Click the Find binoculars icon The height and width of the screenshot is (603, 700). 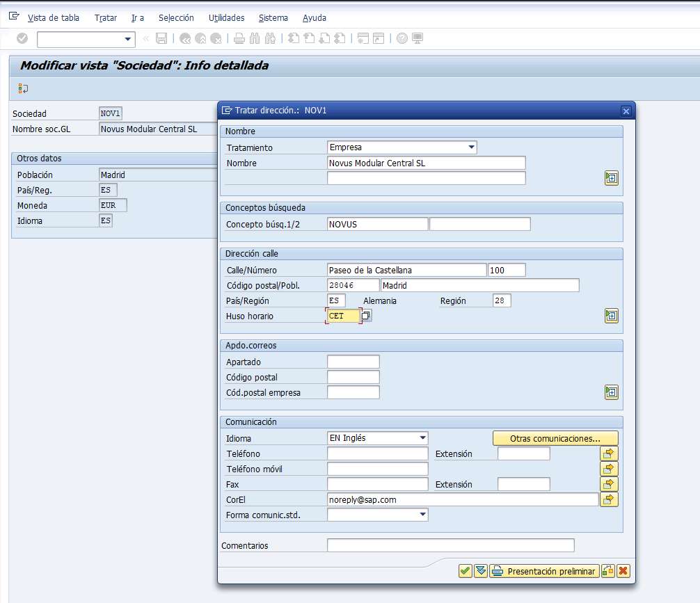[x=255, y=38]
